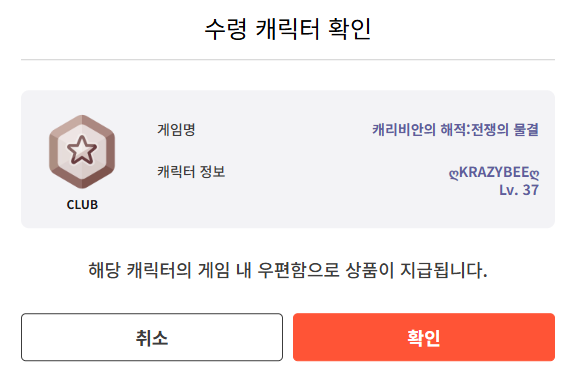Click the swirl symbol after KRAZYBEE
567x379 pixels.
(x=534, y=174)
